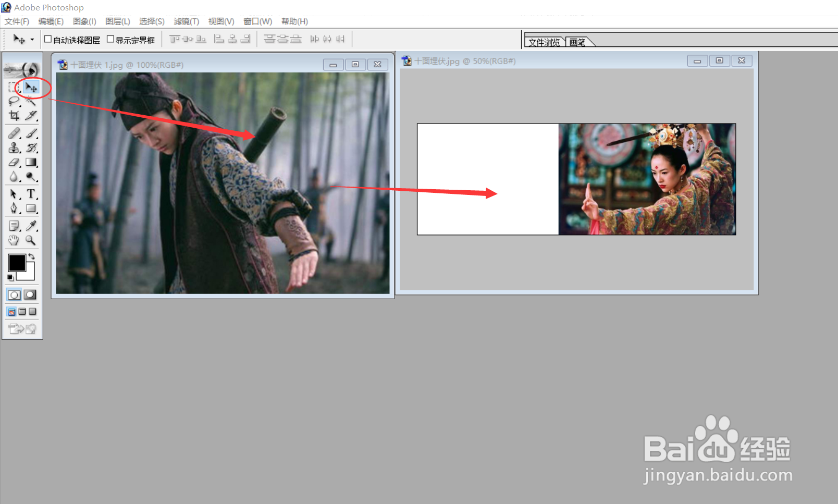Screen dimensions: 838x504
Task: Select Full Screen mode
Action: [32, 312]
